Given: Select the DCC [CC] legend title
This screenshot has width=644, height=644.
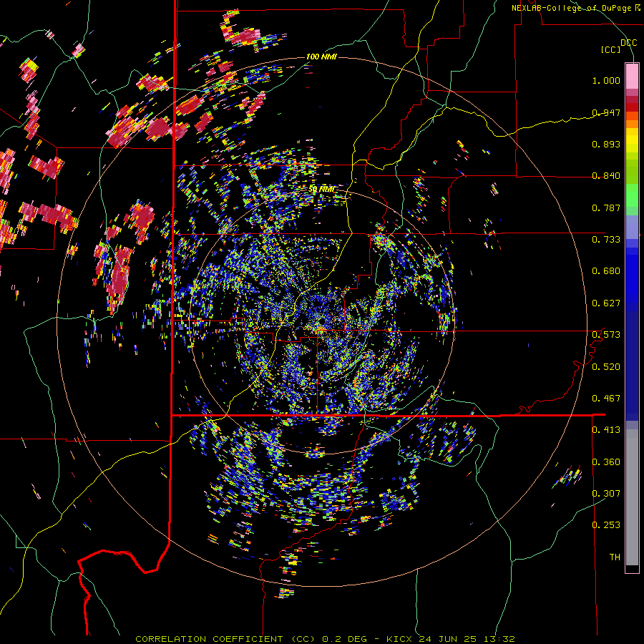Looking at the screenshot, I should click(x=618, y=46).
